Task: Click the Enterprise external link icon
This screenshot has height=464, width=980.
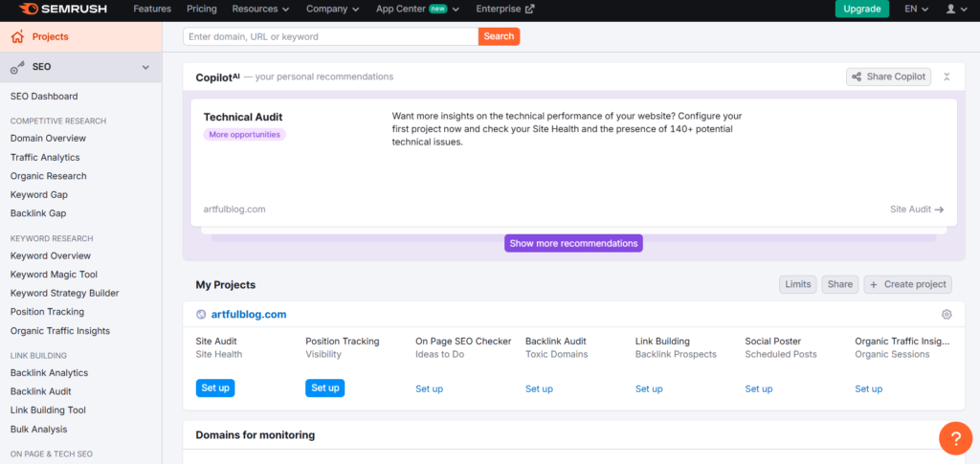Action: coord(530,9)
